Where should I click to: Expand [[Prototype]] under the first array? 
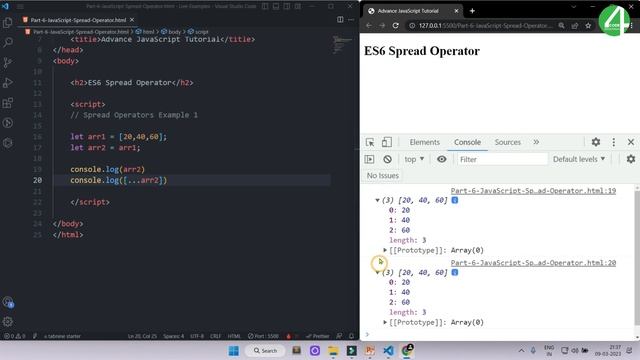pyautogui.click(x=385, y=250)
